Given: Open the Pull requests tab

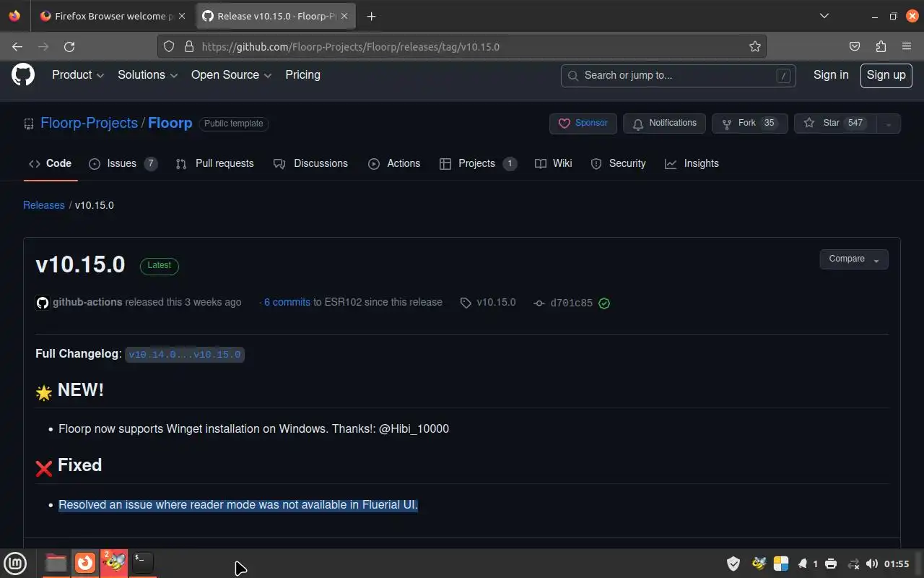Looking at the screenshot, I should (x=214, y=164).
